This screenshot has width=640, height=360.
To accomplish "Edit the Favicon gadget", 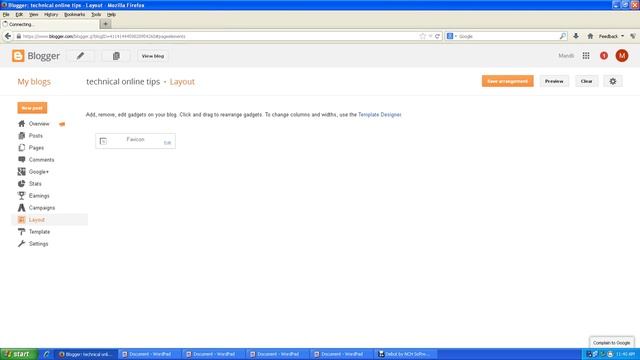I will [x=167, y=143].
